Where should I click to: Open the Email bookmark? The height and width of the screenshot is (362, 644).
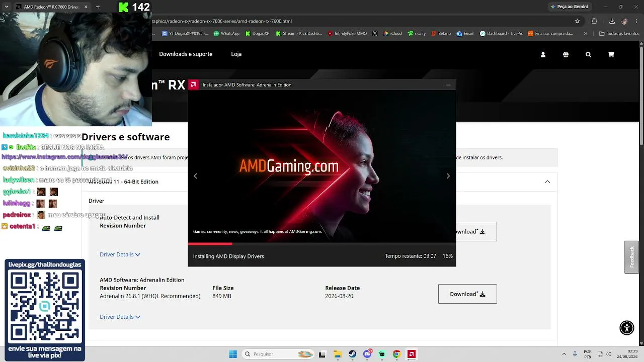pos(465,34)
